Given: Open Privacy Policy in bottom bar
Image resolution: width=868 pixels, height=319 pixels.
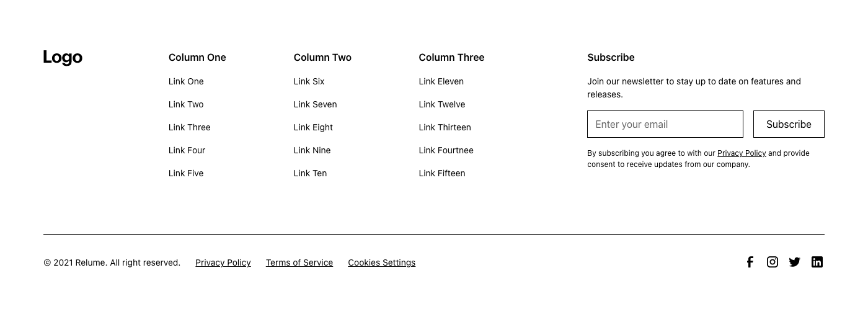Looking at the screenshot, I should (x=223, y=263).
